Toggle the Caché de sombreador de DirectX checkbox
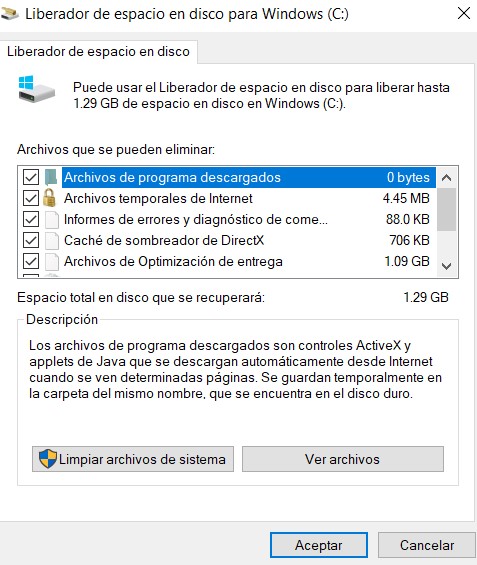Screen dimensions: 477x565 coord(31,240)
